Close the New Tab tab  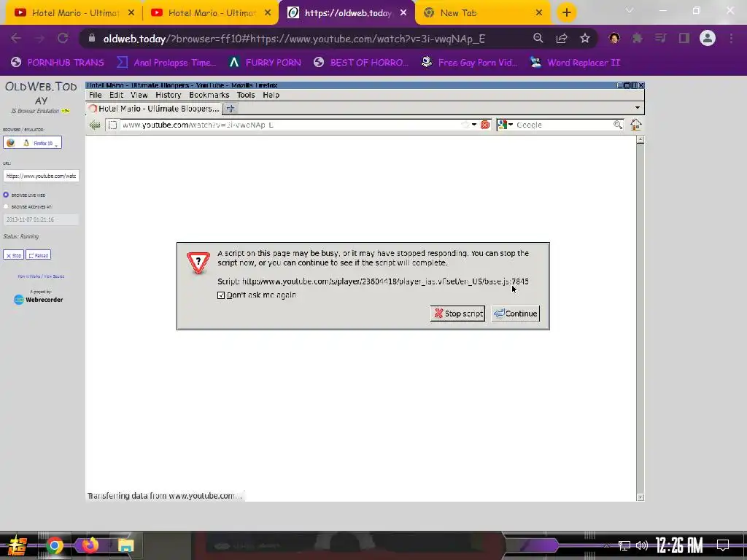pos(539,13)
